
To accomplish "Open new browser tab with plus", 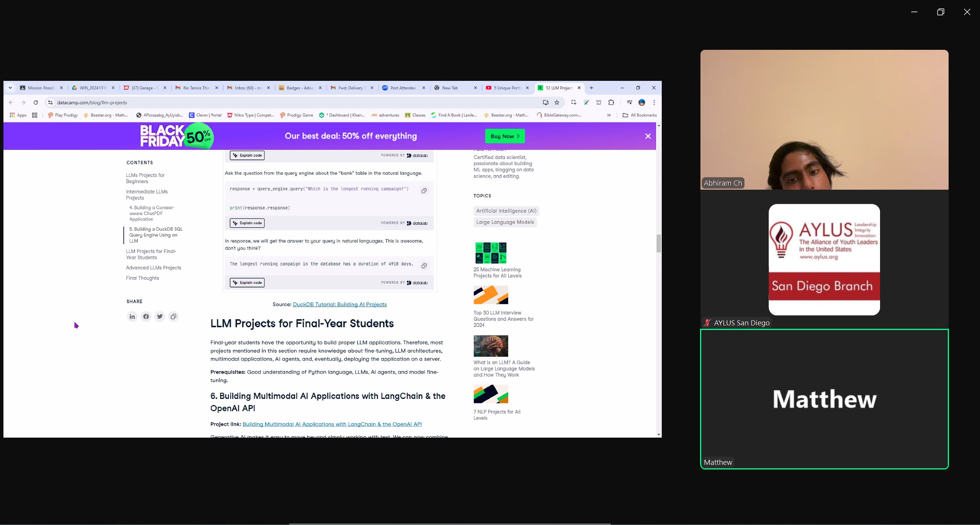I will pos(591,88).
